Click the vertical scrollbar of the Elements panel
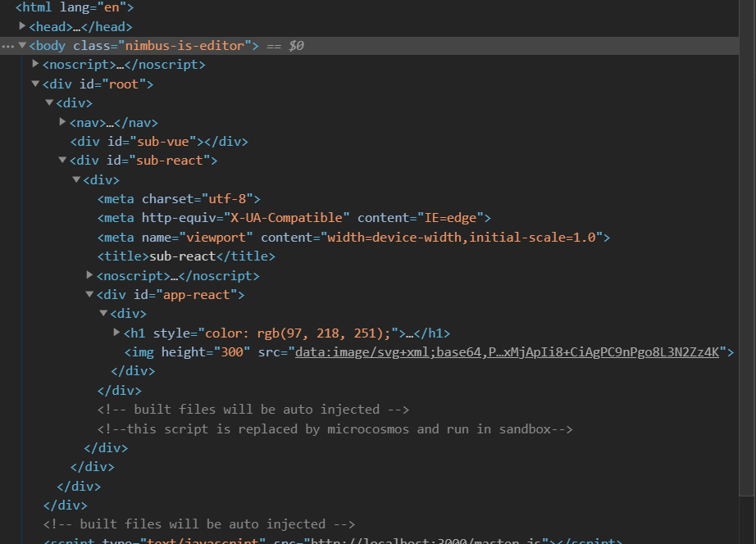The image size is (756, 544). click(746, 247)
